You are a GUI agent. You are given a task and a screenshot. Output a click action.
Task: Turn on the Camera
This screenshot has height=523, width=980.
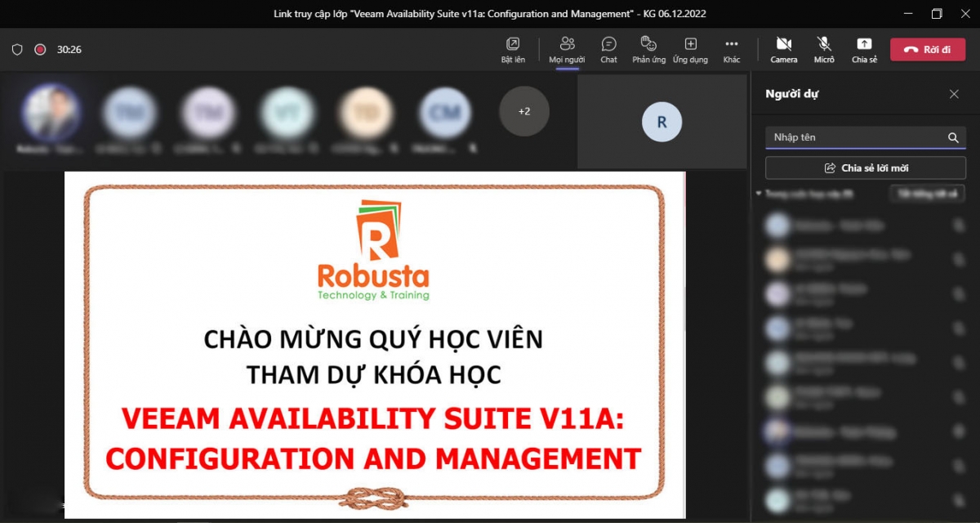pyautogui.click(x=784, y=49)
